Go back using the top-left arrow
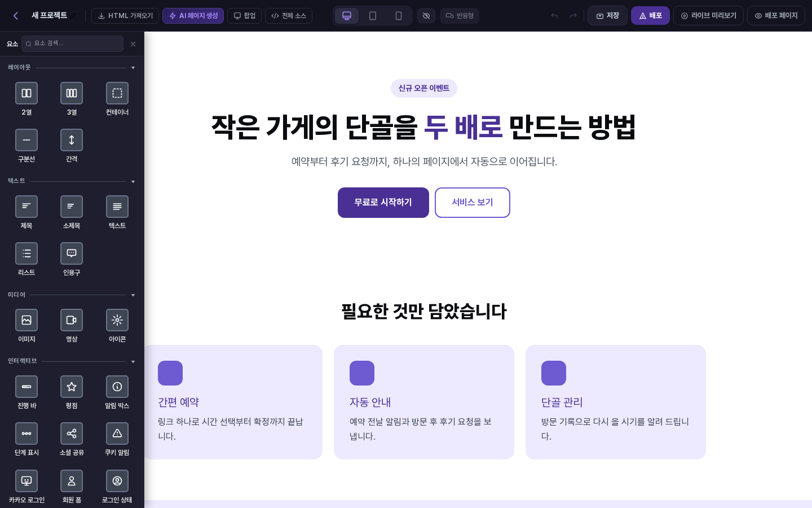812x508 pixels. point(16,16)
